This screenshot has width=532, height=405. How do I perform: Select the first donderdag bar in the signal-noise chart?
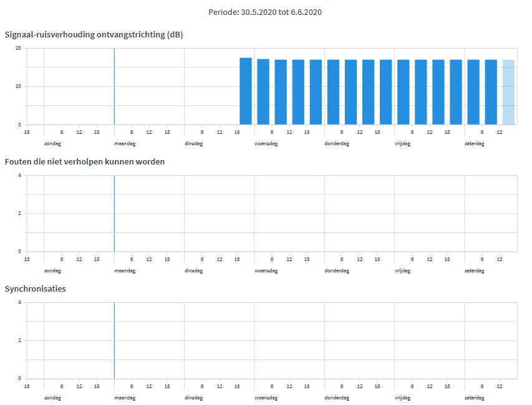pyautogui.click(x=333, y=92)
